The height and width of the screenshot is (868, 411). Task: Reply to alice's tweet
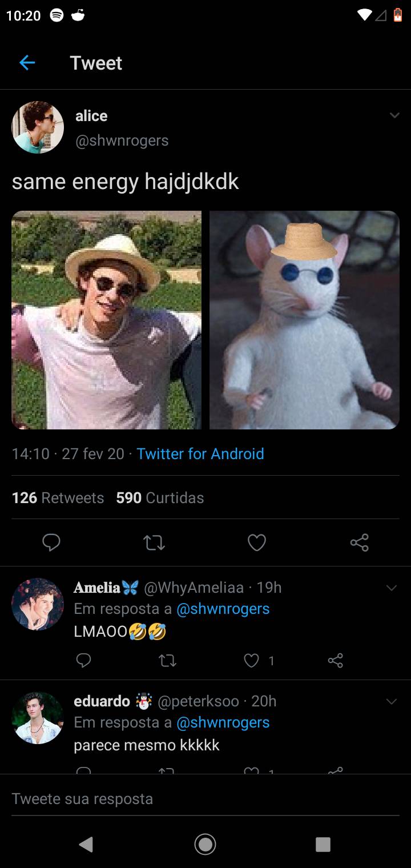[51, 543]
